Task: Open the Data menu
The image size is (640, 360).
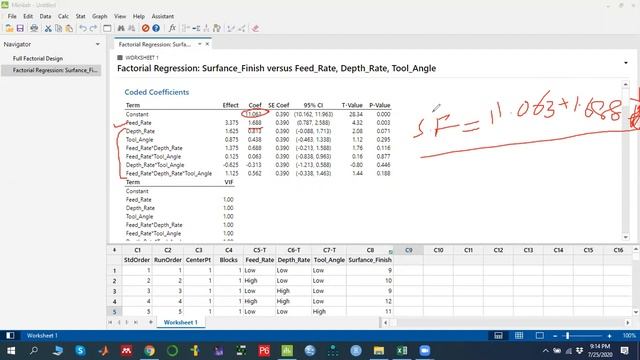Action: [x=45, y=16]
